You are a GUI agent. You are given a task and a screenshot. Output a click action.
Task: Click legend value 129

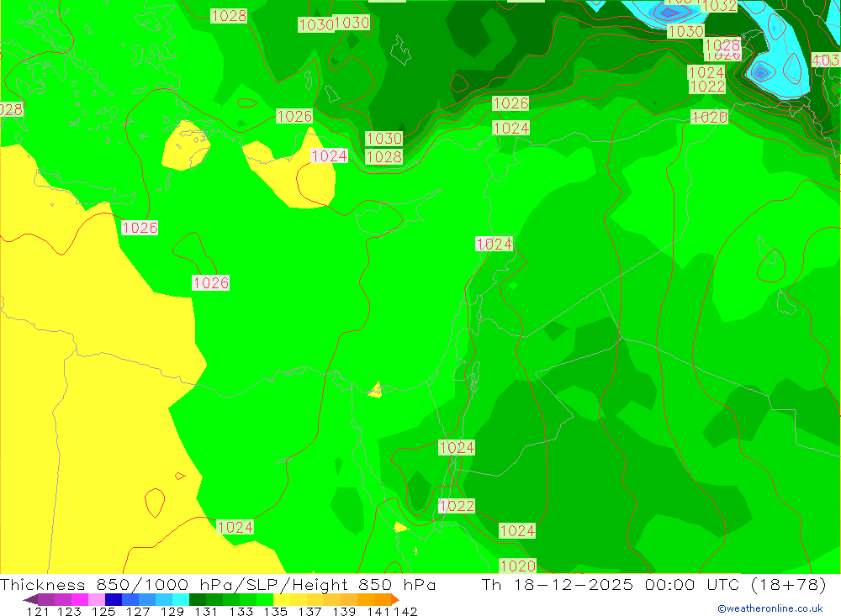coord(172,611)
